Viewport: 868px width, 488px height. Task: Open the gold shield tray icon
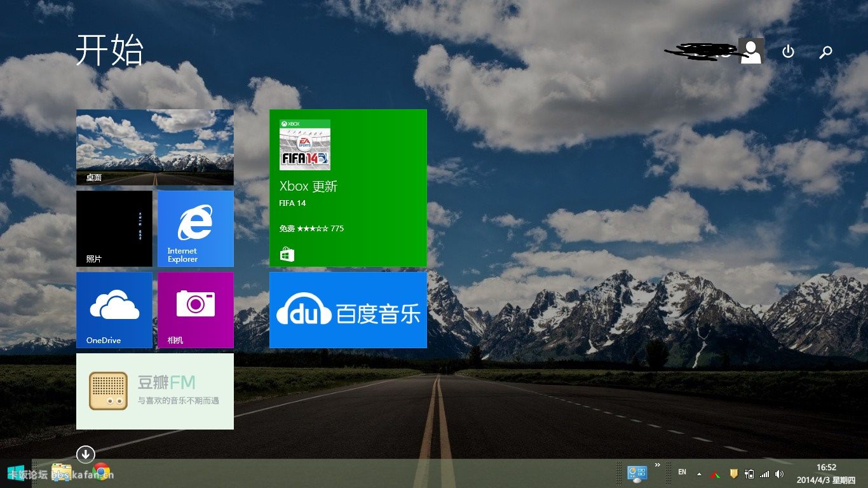pos(733,473)
